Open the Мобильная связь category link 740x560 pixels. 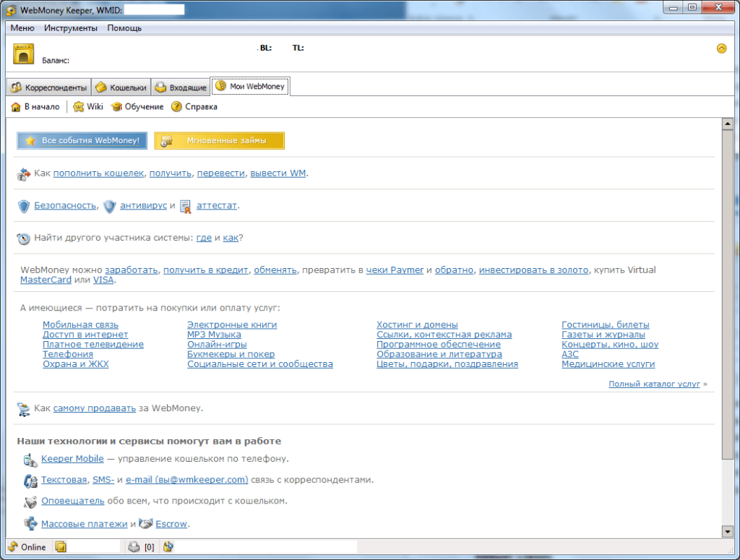coord(81,324)
